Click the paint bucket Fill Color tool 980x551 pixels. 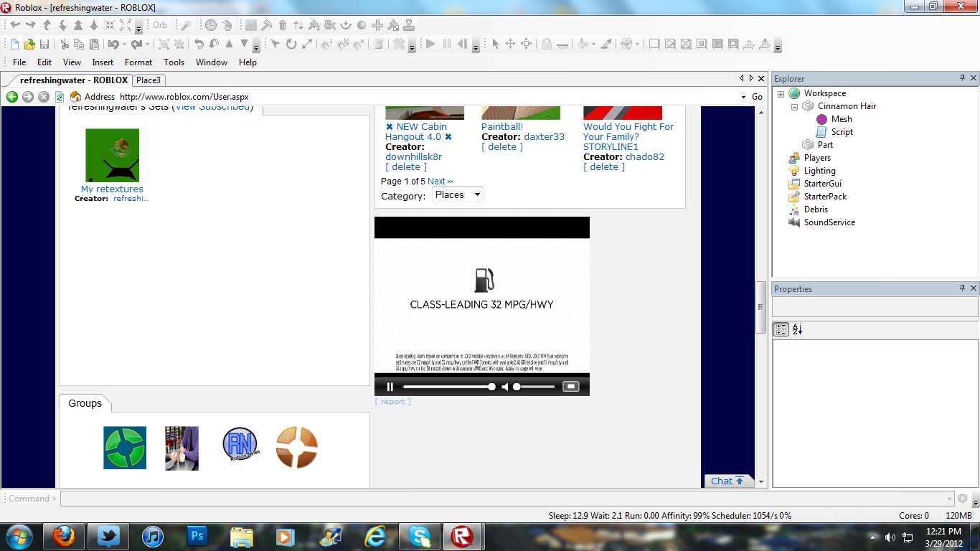point(582,44)
